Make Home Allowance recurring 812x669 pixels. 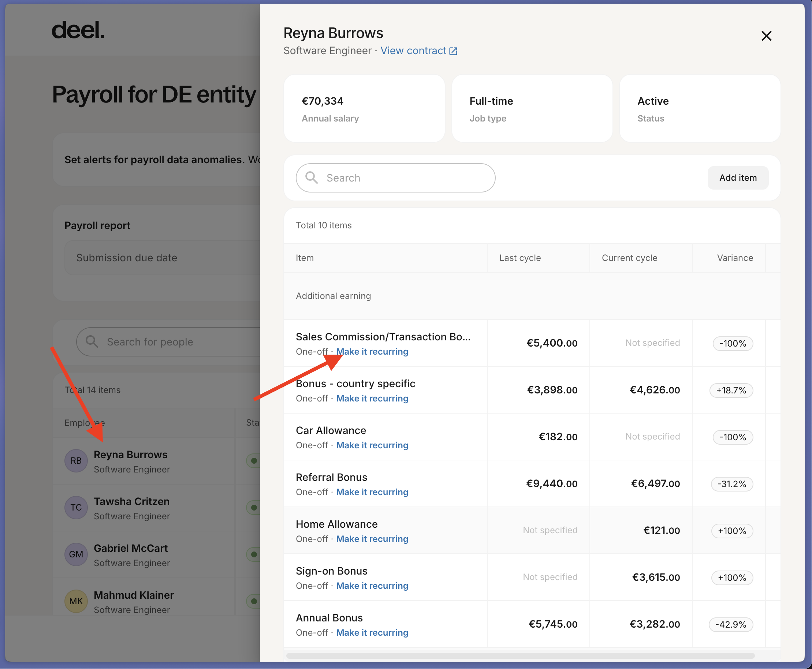pos(372,539)
